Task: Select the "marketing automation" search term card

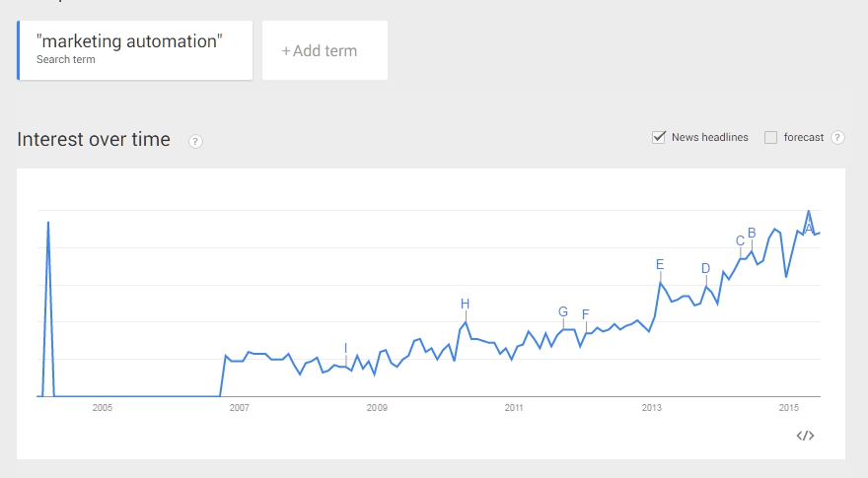Action: 134,50
